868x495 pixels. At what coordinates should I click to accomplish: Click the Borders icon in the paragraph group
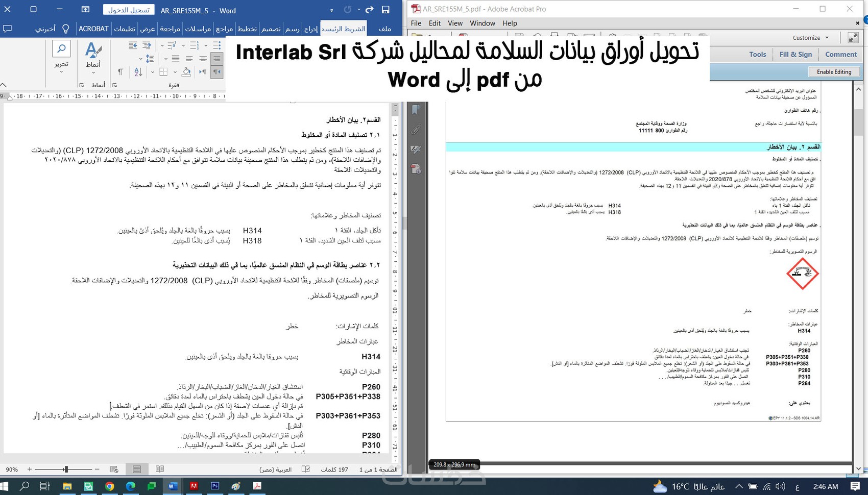pos(163,72)
